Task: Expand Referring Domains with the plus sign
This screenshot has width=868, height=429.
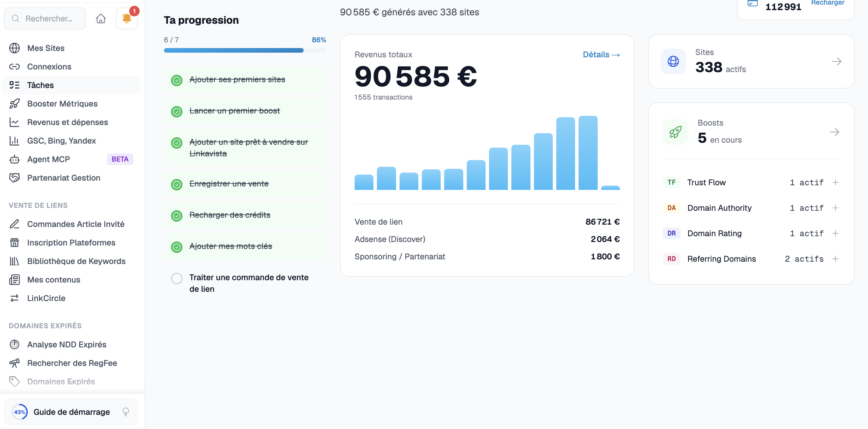Action: click(835, 259)
